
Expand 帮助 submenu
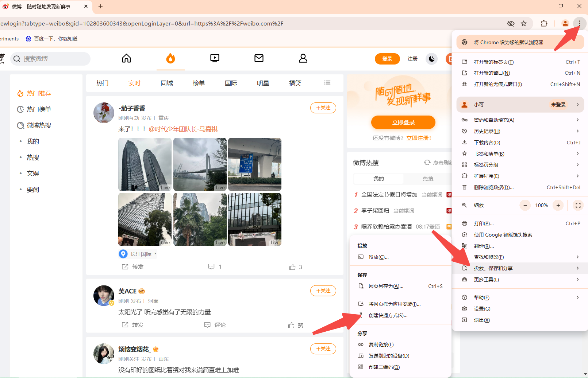(520, 297)
